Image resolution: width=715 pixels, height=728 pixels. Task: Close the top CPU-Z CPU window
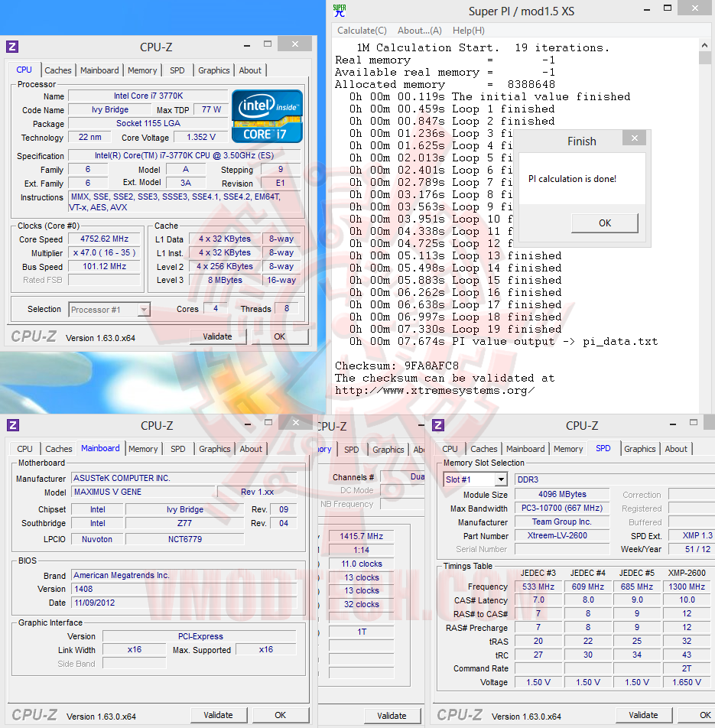tap(295, 44)
